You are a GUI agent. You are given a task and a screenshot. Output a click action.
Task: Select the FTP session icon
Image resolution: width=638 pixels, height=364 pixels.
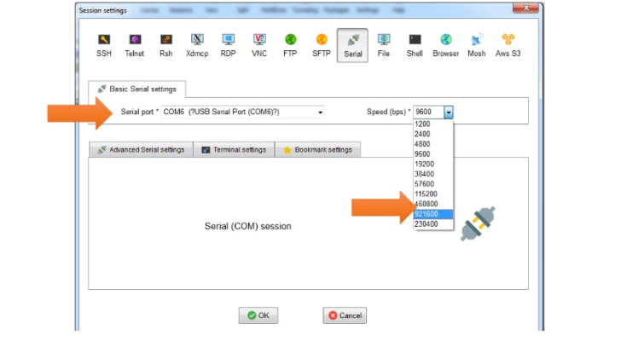[290, 45]
